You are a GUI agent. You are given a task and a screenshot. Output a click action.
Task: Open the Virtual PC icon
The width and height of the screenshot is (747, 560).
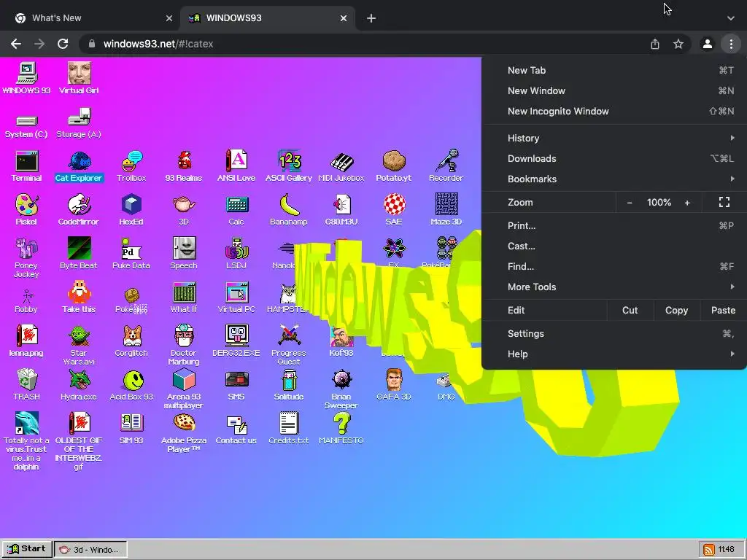pyautogui.click(x=236, y=297)
